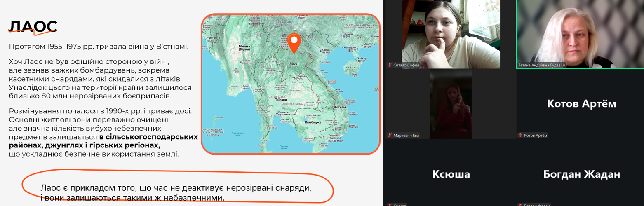Click the Камбоджа label on the map
Screen dimensions: 644x206
pos(313,122)
